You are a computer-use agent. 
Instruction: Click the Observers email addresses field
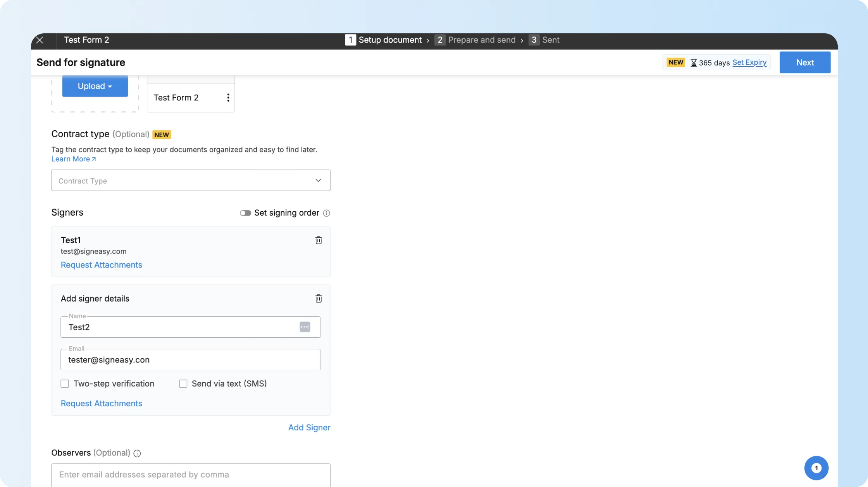[191, 475]
